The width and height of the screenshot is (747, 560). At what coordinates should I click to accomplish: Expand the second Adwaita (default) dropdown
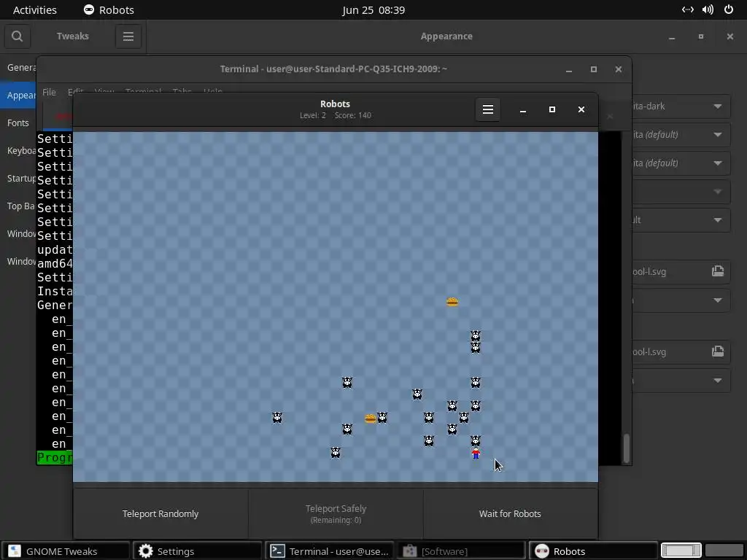coord(718,163)
